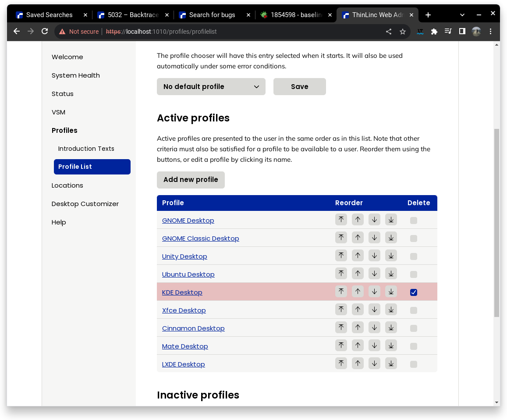Screen dimensions: 507x420
Task: Uncheck Delete box for KDE Desktop
Action: pyautogui.click(x=413, y=292)
